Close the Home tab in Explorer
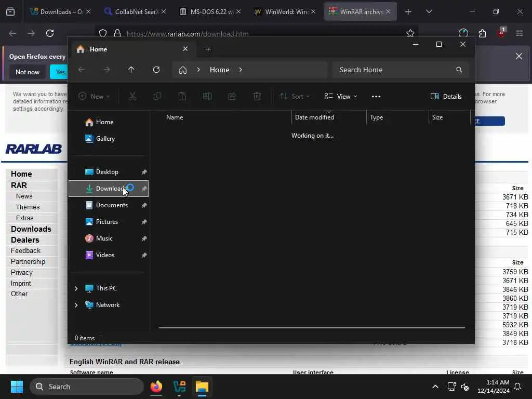 185,49
